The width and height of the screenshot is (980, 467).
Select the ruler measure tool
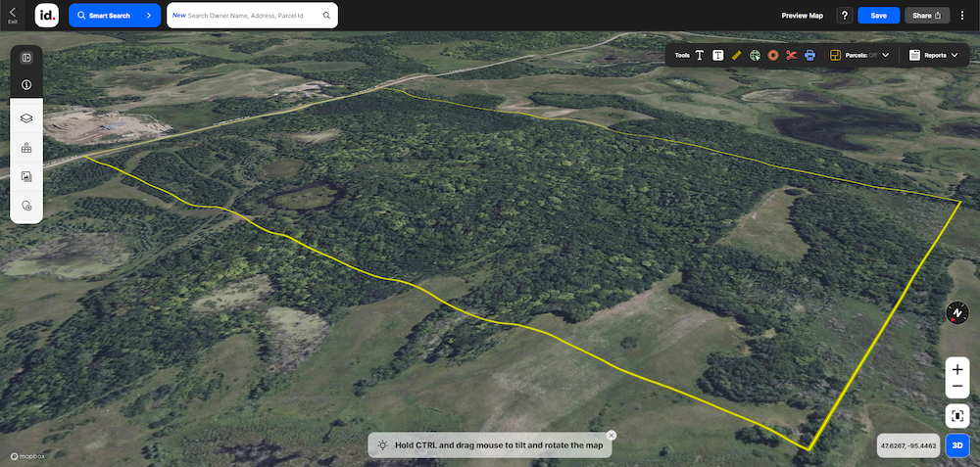point(736,55)
